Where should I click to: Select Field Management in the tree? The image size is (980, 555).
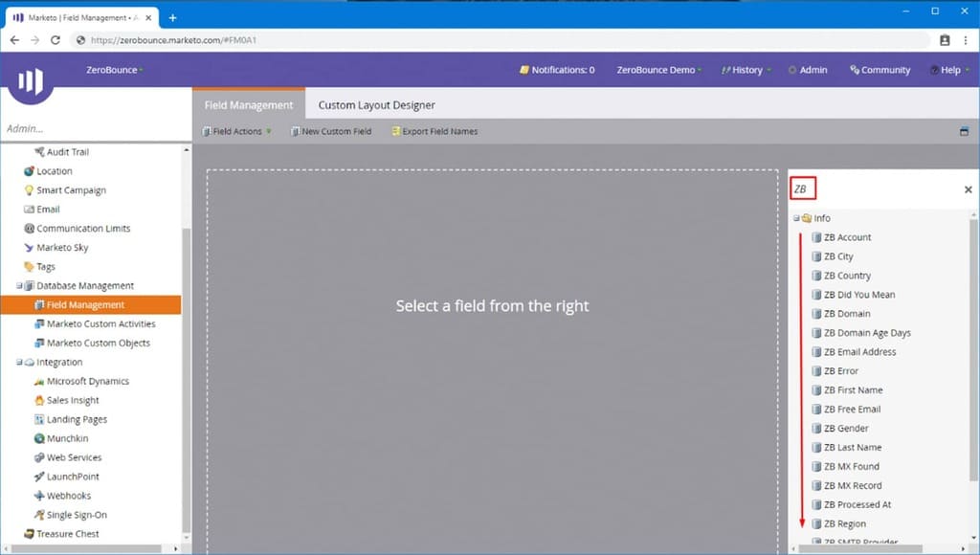91,305
